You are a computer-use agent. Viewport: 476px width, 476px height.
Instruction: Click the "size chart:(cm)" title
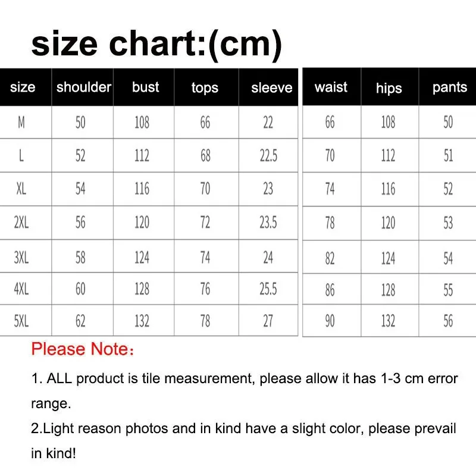pyautogui.click(x=156, y=43)
